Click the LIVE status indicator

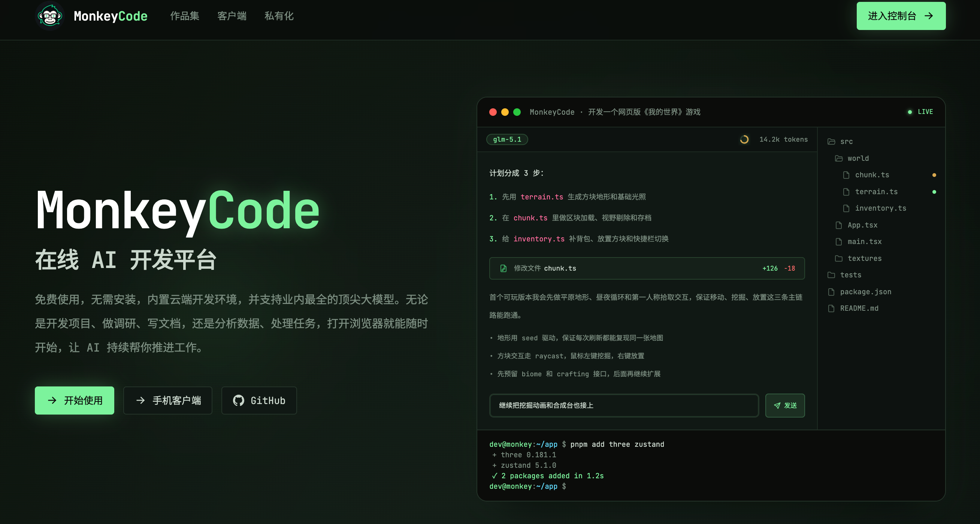pos(920,112)
